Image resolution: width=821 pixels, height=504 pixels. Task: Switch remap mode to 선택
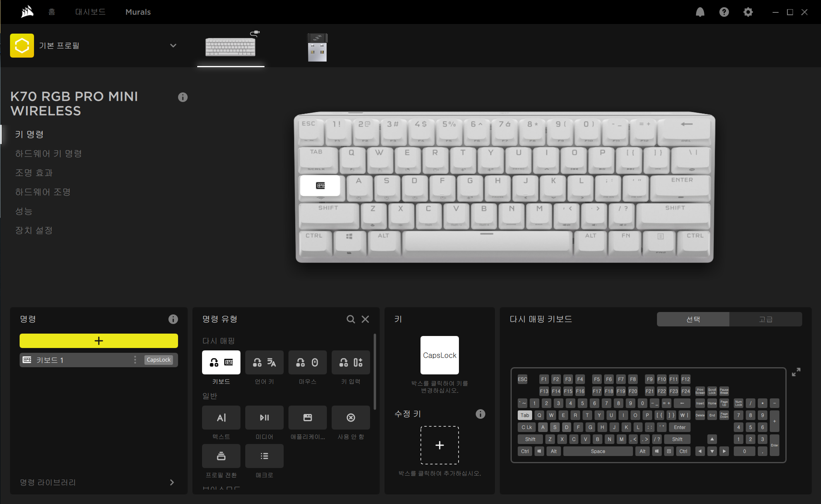[693, 319]
